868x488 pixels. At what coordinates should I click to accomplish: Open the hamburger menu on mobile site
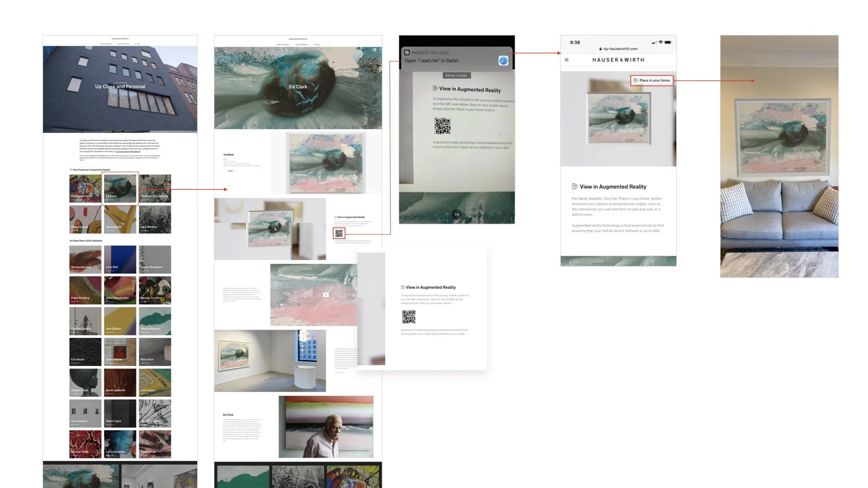point(566,60)
